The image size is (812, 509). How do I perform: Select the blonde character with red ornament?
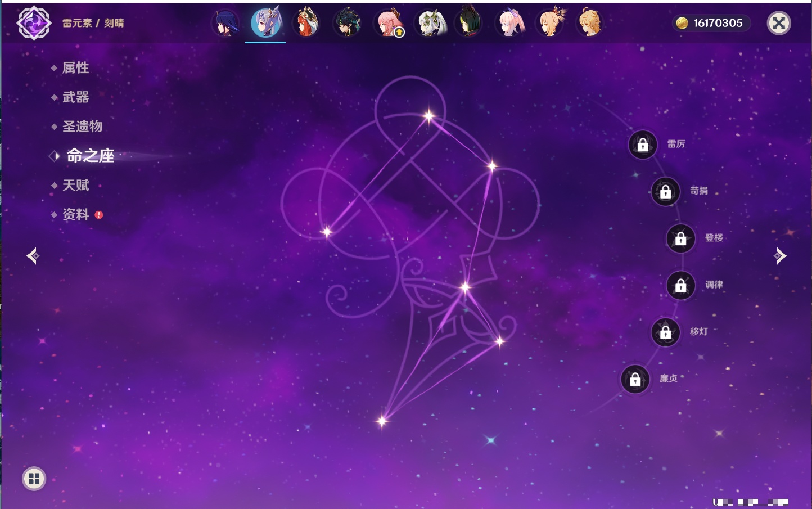(x=551, y=23)
